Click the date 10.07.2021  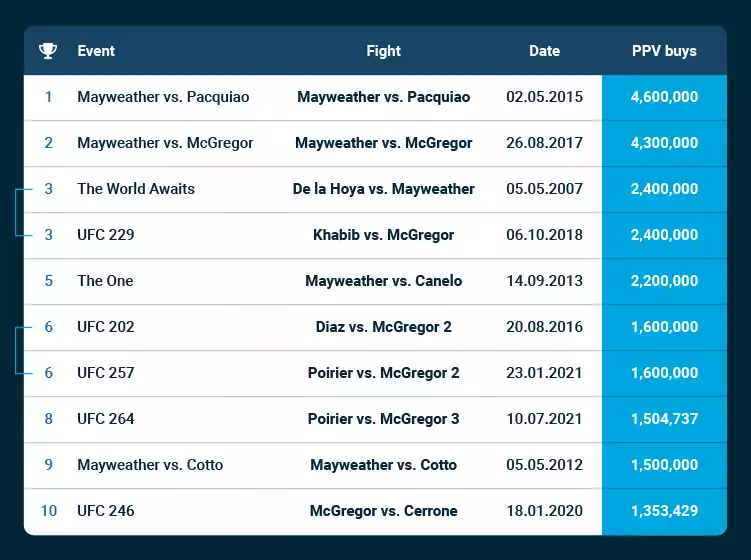click(x=545, y=419)
